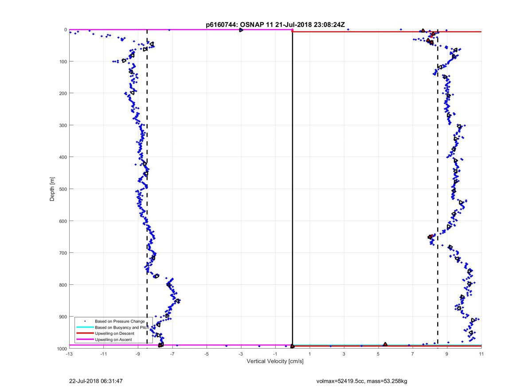
Task: Click the red line swatch in legend
Action: 85,333
